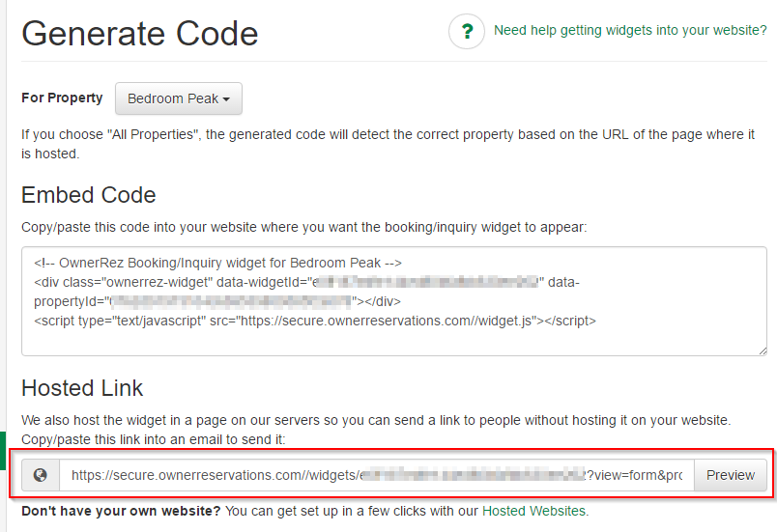This screenshot has height=532, width=777.
Task: Follow the Hosted Websites link
Action: point(533,511)
